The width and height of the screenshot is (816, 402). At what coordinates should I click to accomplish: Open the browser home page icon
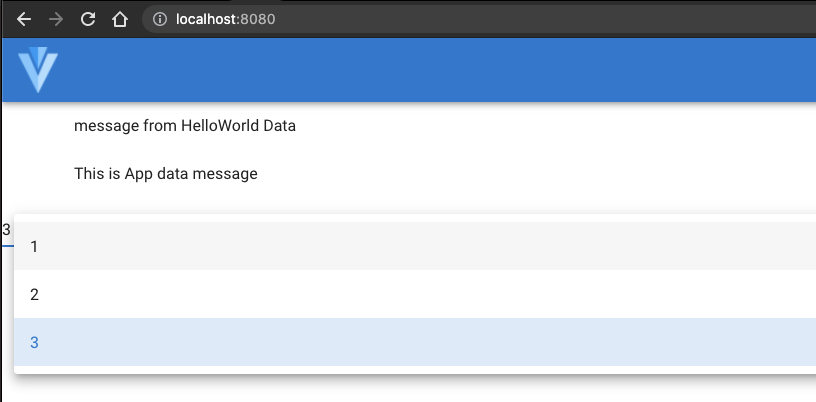click(x=120, y=19)
